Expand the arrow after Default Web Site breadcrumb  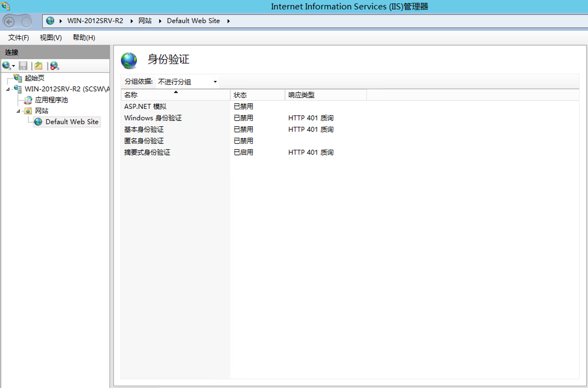click(228, 21)
